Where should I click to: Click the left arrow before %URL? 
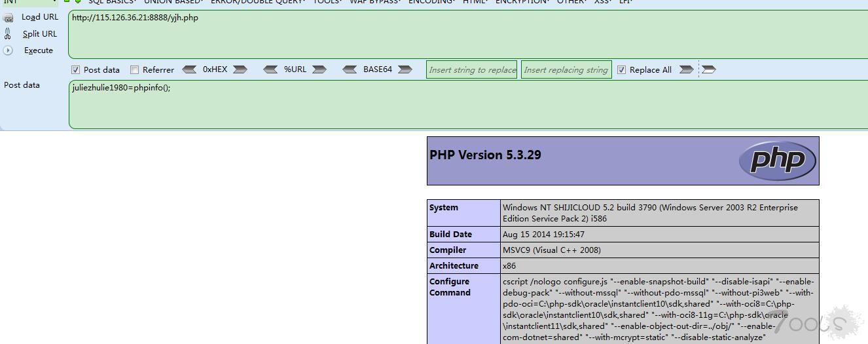click(270, 69)
